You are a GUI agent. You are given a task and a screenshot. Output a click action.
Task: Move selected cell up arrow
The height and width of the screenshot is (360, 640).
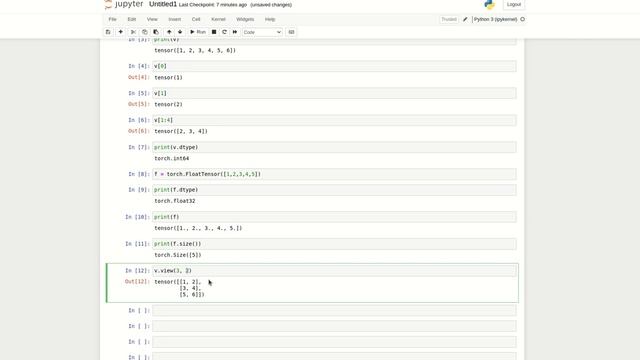coord(169,32)
